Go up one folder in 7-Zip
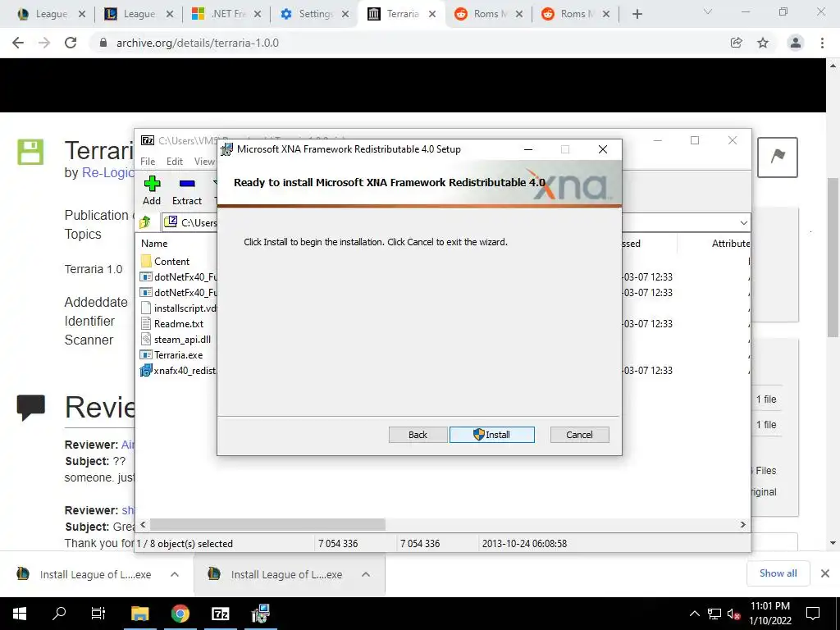Viewport: 840px width, 630px height. click(144, 222)
